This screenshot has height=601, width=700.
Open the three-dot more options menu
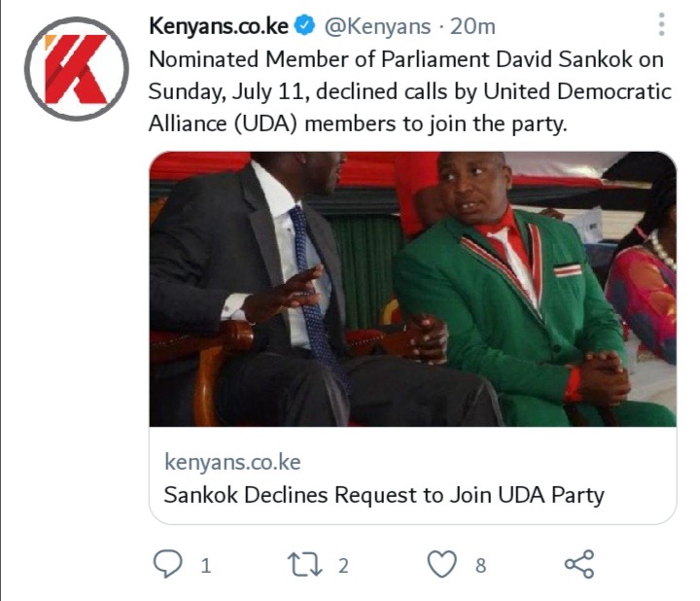tap(662, 24)
